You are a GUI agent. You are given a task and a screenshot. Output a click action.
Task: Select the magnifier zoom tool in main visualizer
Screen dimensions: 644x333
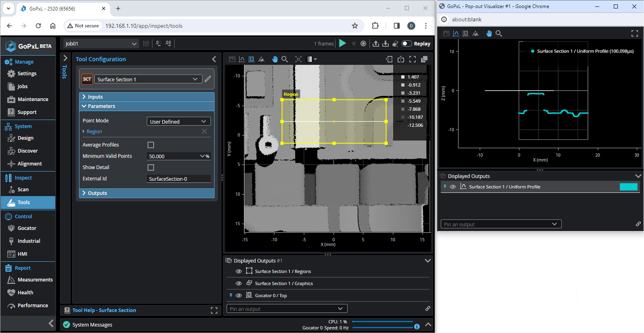tap(285, 59)
